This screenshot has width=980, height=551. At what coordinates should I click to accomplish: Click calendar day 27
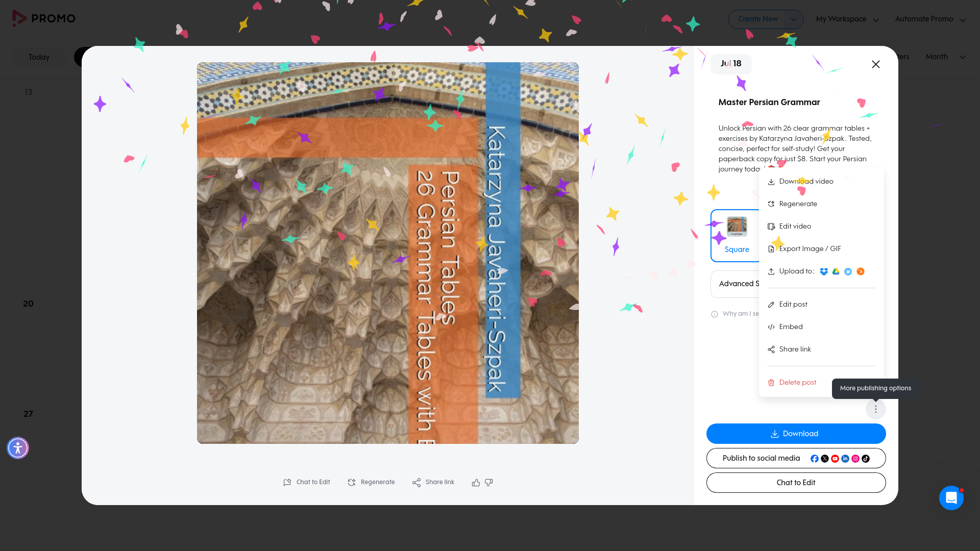28,414
